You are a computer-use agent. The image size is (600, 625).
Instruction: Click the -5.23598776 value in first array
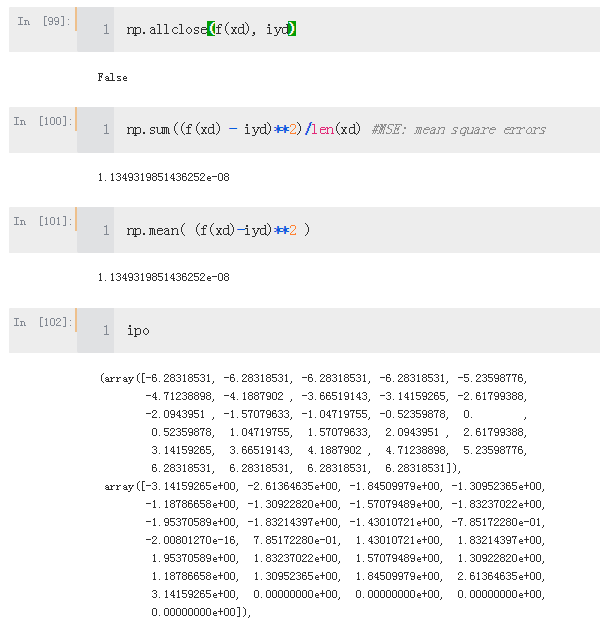point(490,378)
